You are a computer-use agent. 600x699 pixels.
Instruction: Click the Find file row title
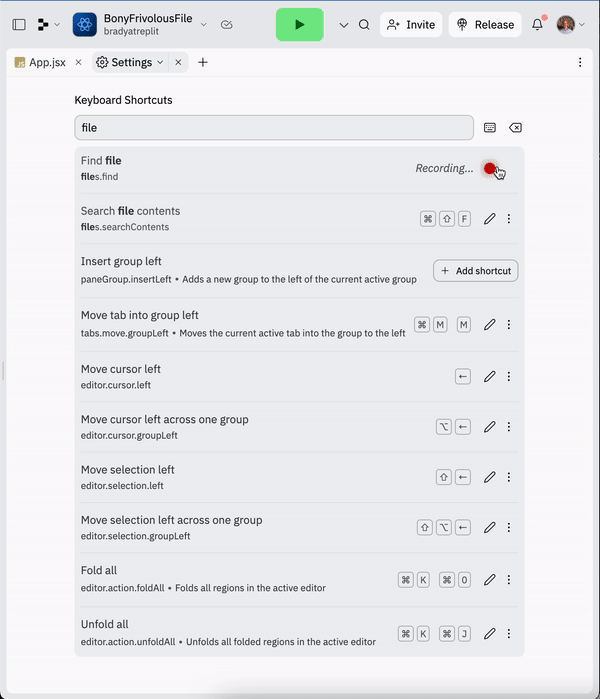(x=101, y=160)
